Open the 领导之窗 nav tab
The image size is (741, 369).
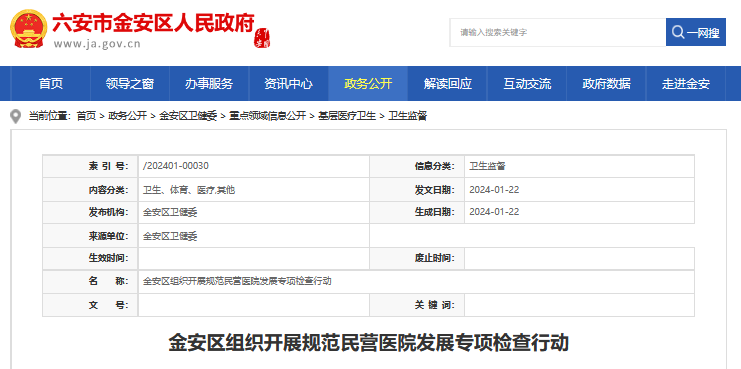coord(130,84)
